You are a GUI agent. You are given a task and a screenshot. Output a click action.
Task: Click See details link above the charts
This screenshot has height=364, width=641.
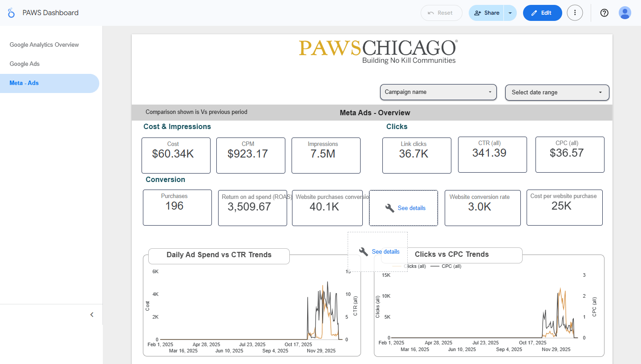[385, 252]
